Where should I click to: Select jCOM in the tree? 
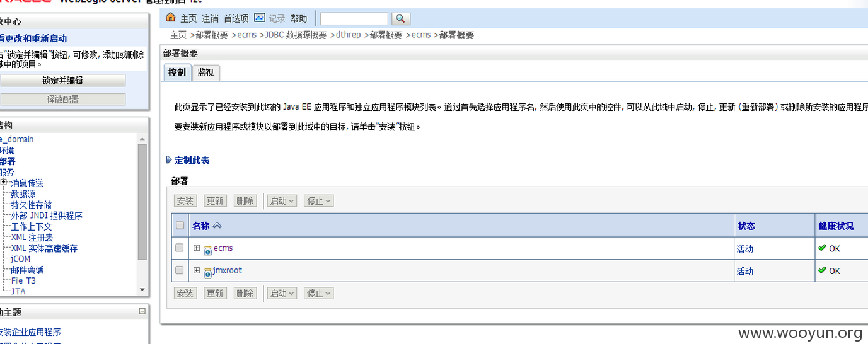pyautogui.click(x=21, y=259)
